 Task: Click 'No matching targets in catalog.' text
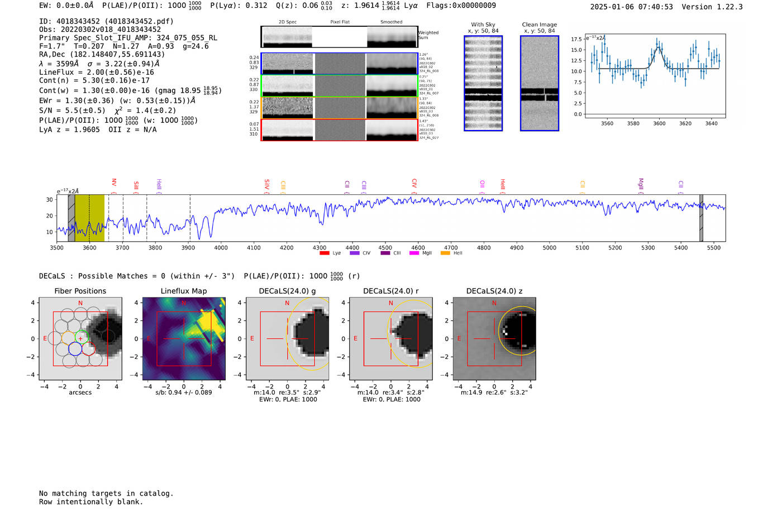(106, 493)
